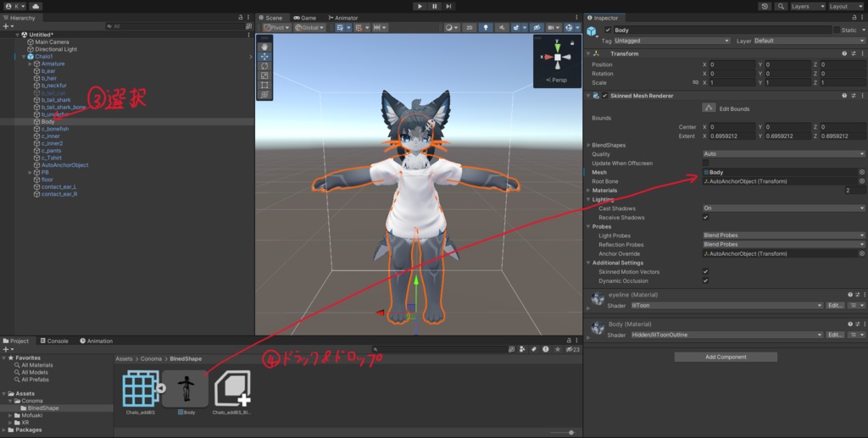
Task: Open the undo history icon
Action: [765, 6]
